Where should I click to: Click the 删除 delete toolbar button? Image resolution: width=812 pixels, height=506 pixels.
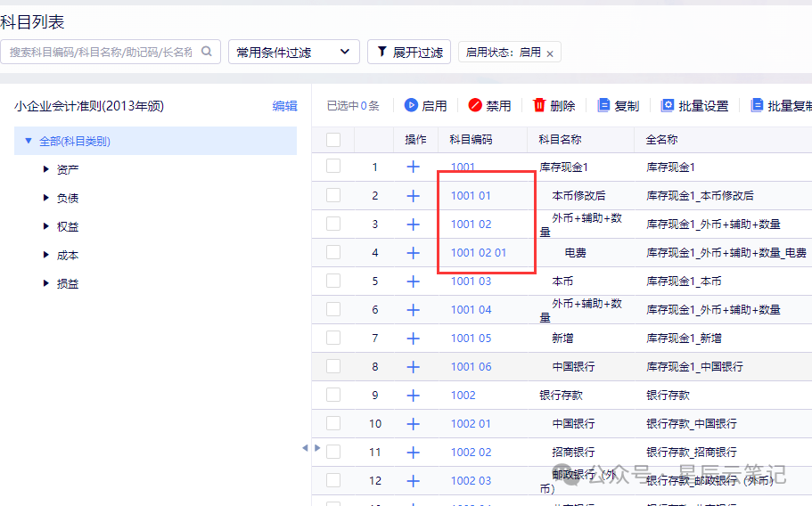coord(554,105)
